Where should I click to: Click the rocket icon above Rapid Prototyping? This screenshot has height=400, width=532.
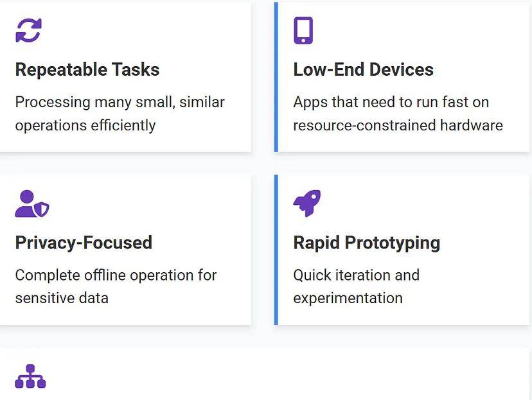306,204
